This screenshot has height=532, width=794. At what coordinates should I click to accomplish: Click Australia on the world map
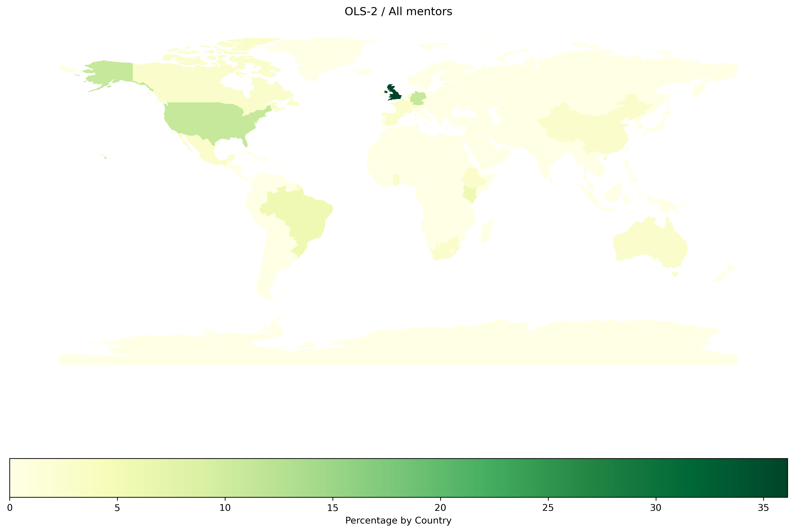click(x=650, y=243)
